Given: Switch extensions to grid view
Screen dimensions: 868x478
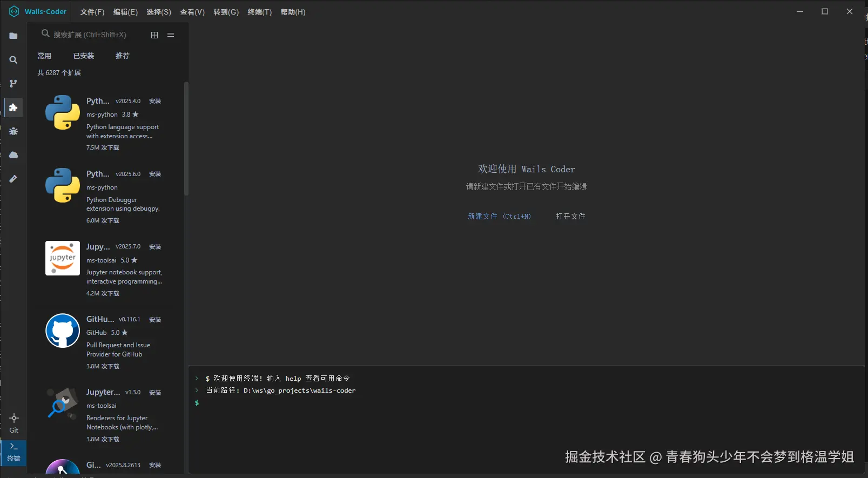Looking at the screenshot, I should (x=154, y=35).
